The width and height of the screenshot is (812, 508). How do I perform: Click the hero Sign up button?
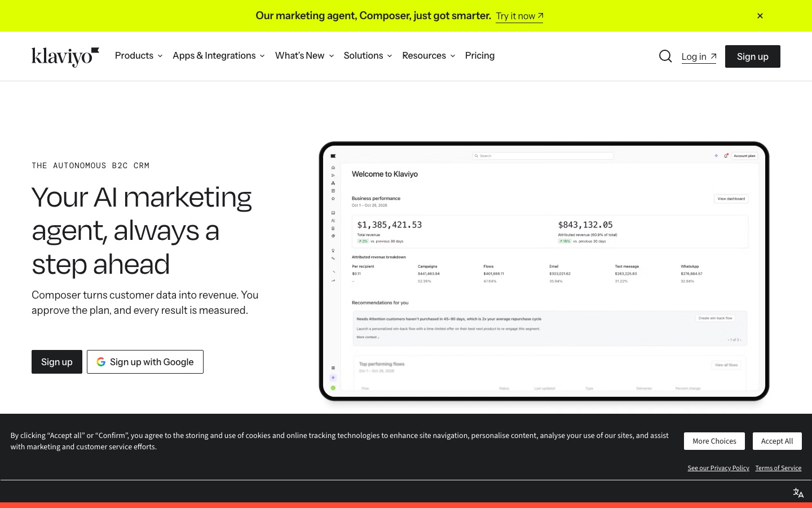[x=57, y=362]
